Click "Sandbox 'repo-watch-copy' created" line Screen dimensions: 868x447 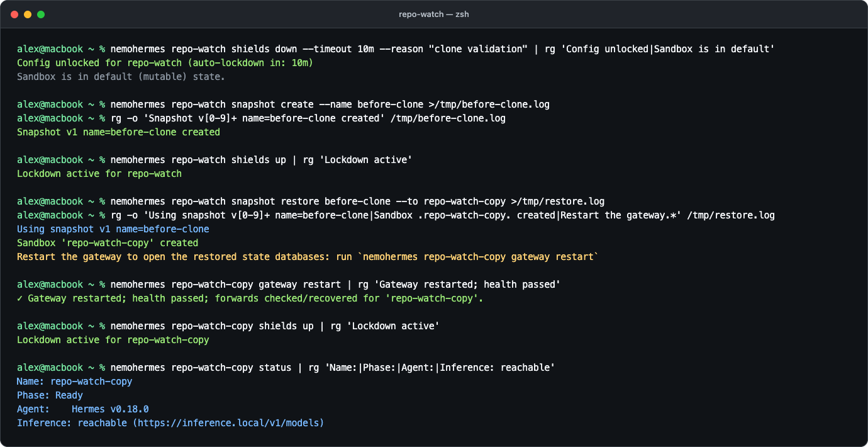tap(108, 243)
